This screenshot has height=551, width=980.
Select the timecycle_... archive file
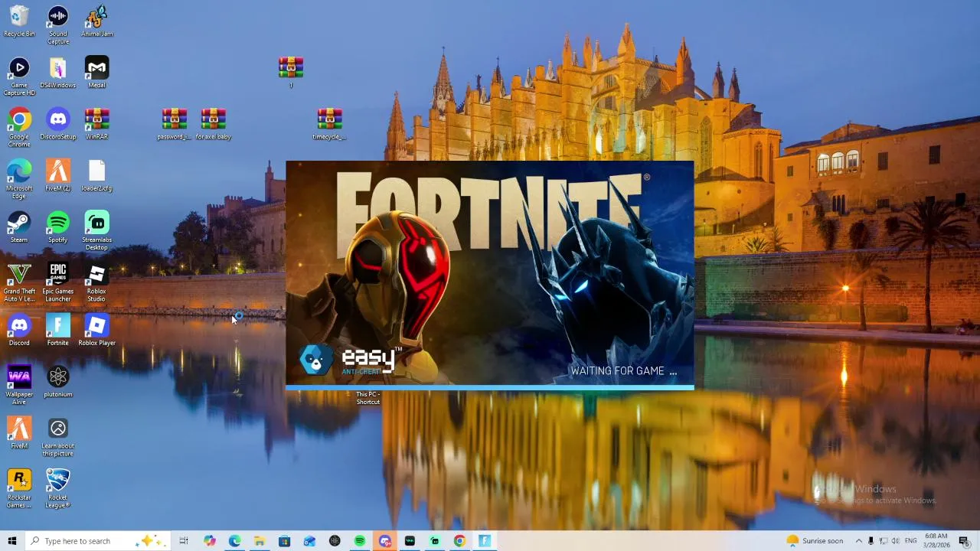329,124
